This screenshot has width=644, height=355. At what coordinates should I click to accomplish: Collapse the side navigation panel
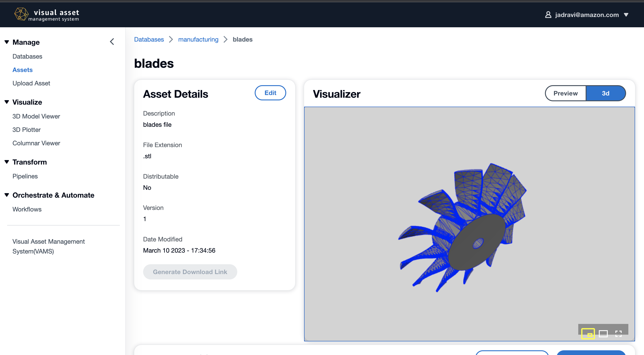tap(112, 42)
